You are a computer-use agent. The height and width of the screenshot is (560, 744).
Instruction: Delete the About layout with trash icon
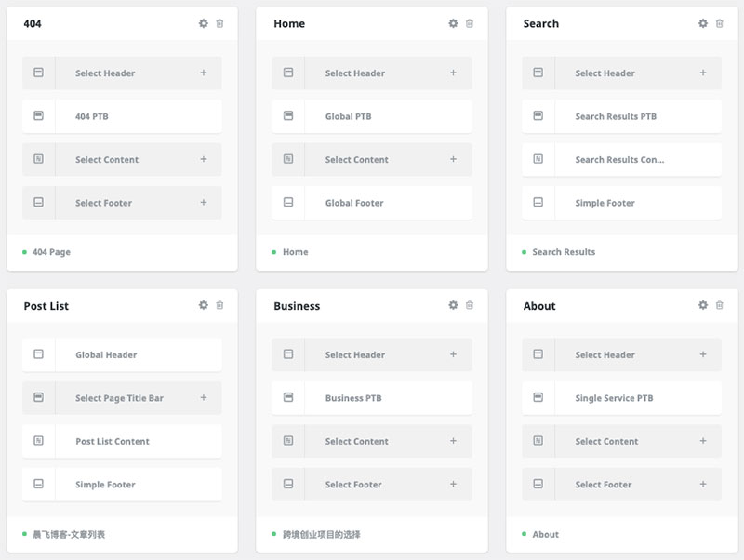719,305
